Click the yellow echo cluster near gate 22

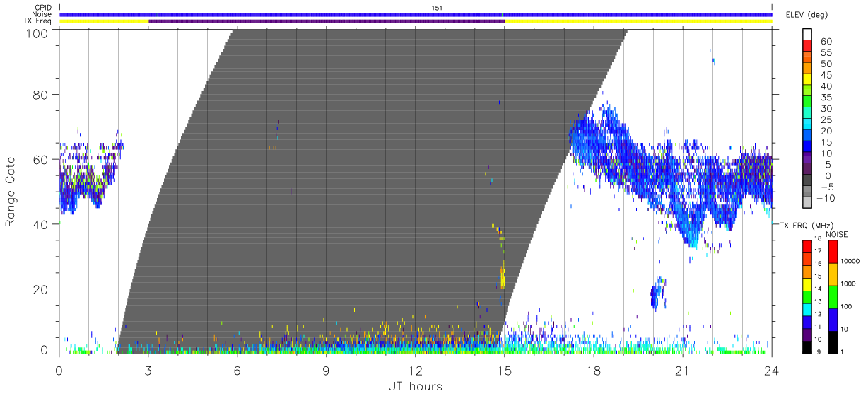503,276
